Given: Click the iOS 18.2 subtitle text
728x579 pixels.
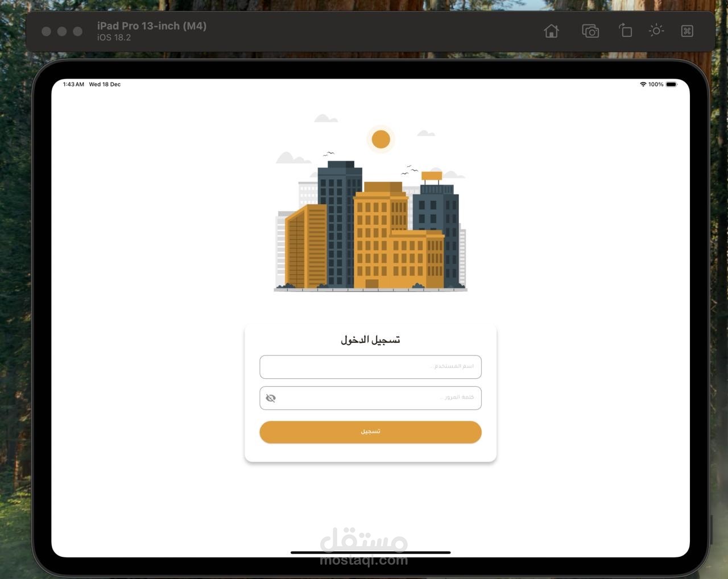Looking at the screenshot, I should pyautogui.click(x=114, y=38).
